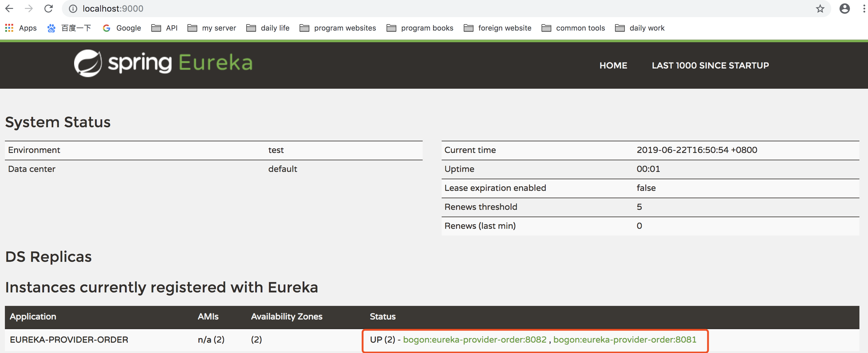Click the n/a (2) AMIs cell
Viewport: 868px width, 353px height.
(211, 340)
